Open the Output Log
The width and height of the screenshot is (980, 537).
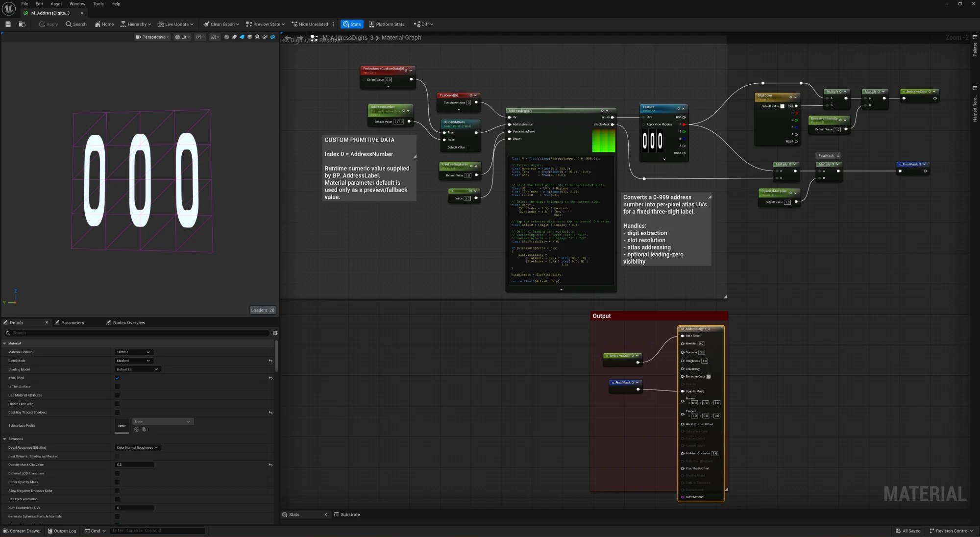62,531
